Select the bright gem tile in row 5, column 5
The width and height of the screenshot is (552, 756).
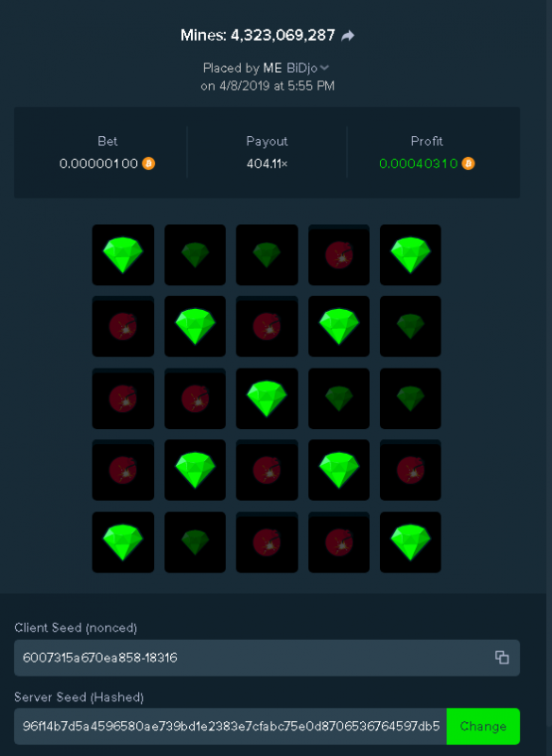410,541
